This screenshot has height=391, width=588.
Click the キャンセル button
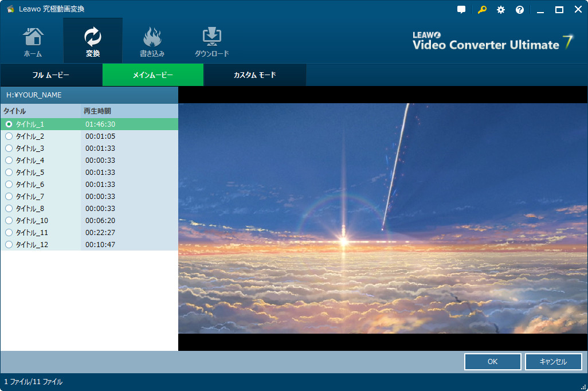pos(553,361)
